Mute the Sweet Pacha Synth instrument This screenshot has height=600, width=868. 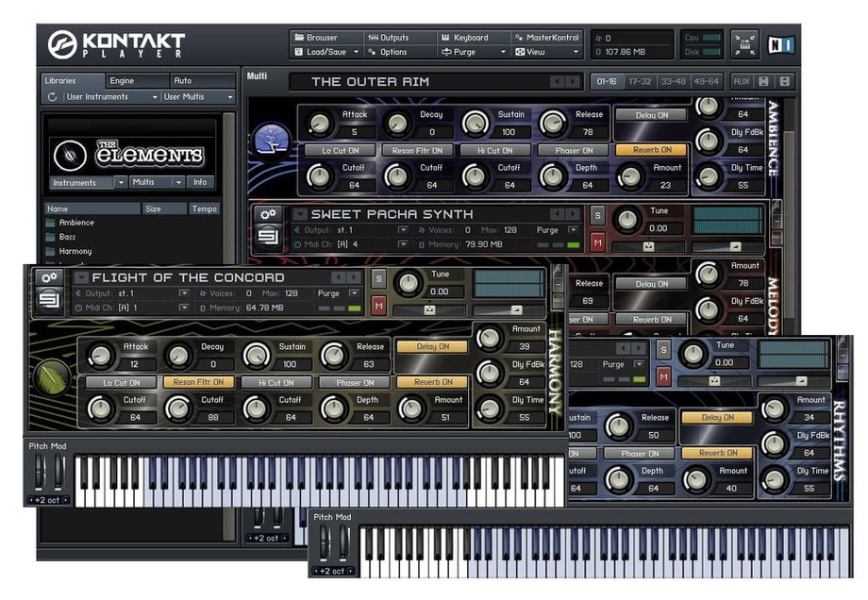[x=597, y=242]
